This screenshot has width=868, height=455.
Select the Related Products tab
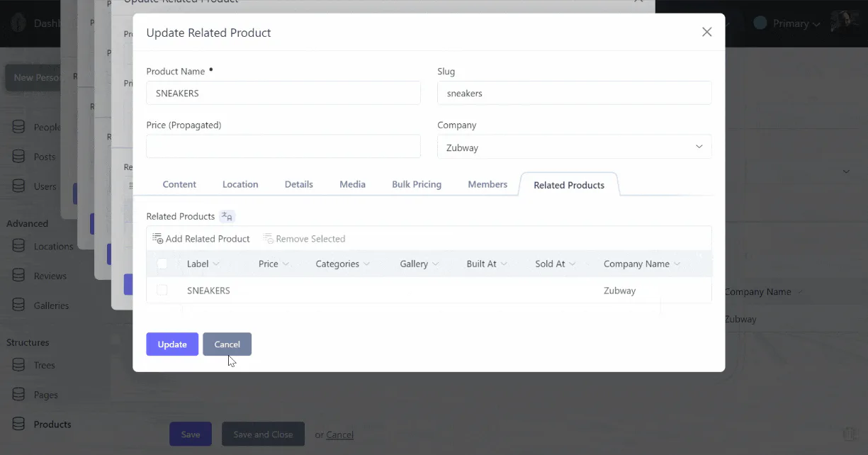pyautogui.click(x=569, y=185)
